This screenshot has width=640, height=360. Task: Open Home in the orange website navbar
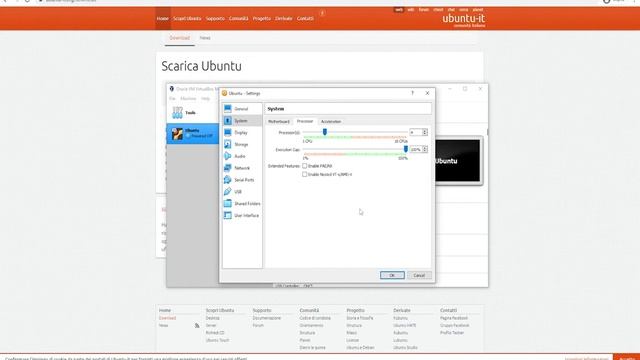pos(162,18)
